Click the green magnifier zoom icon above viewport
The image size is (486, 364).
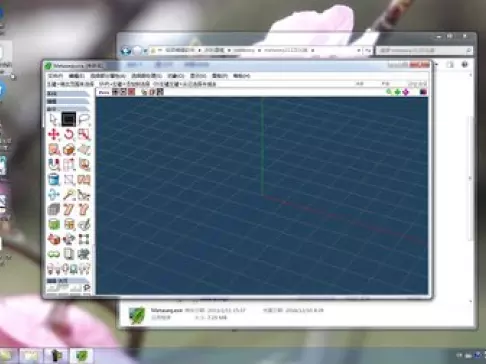(389, 92)
